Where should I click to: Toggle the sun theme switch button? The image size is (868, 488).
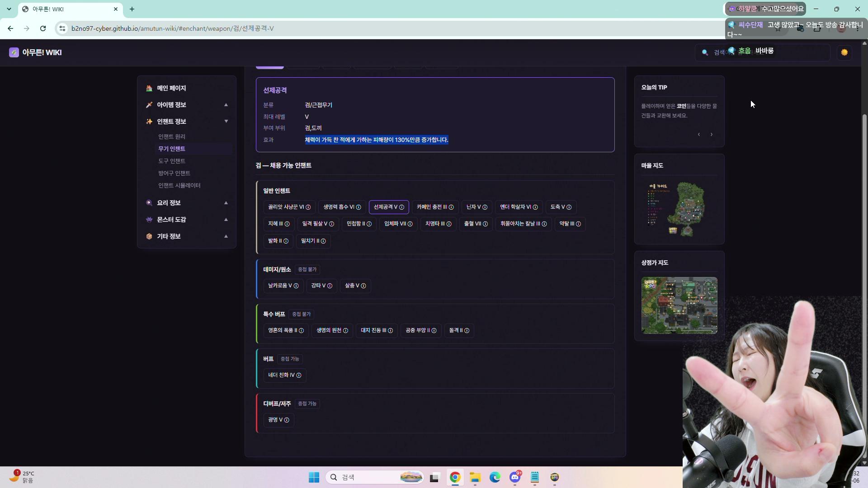point(844,52)
